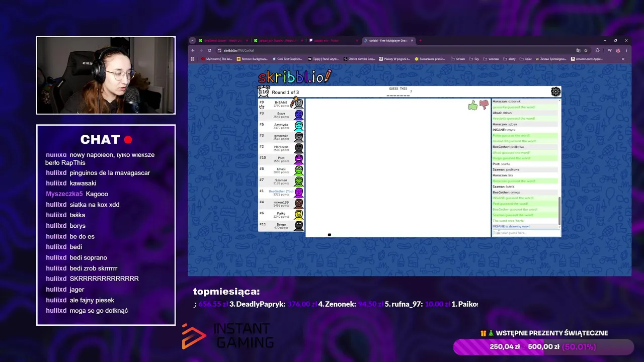Open the wroclaw bookmarks folder
Image resolution: width=644 pixels, height=362 pixels.
(491, 59)
